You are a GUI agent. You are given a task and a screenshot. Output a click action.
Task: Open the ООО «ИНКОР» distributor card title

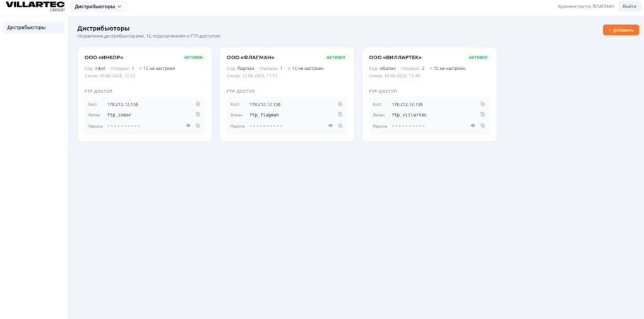point(104,57)
